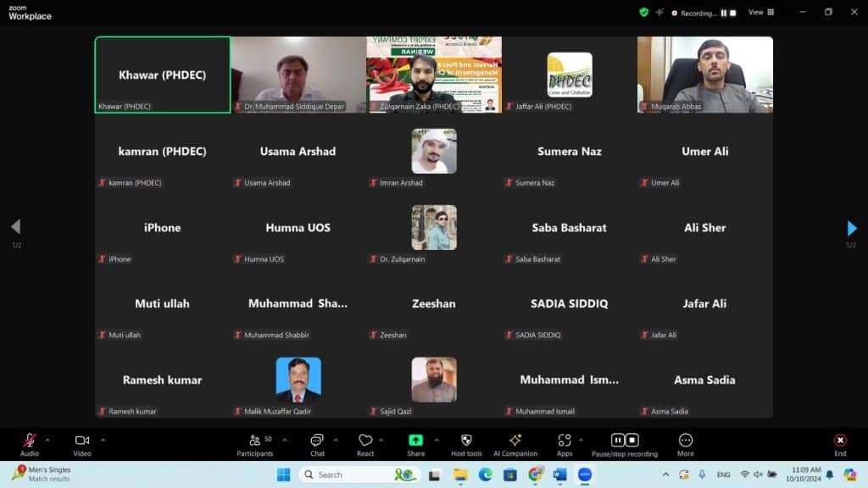868x488 pixels.
Task: Expand audio options chevron beside Audio
Action: pyautogui.click(x=47, y=440)
